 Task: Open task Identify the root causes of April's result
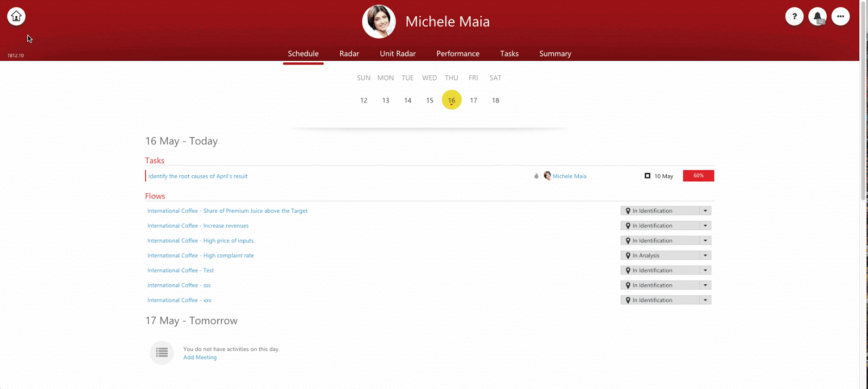198,176
